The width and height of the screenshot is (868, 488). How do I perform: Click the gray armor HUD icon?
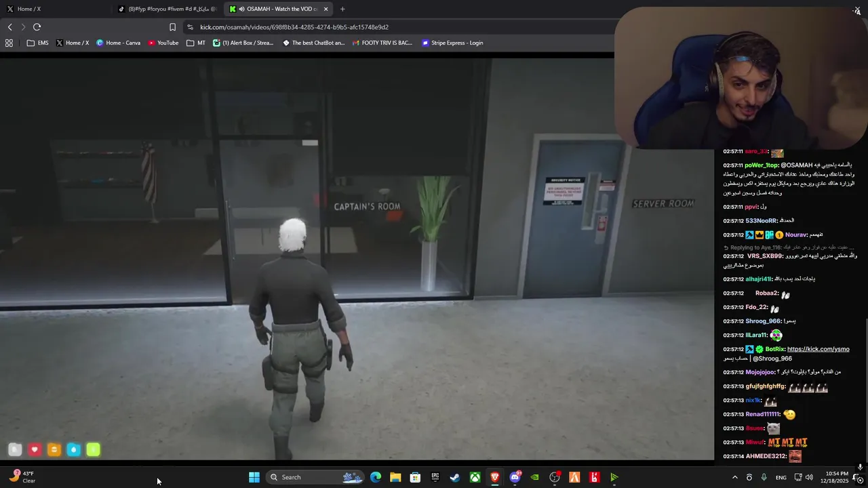(x=15, y=449)
